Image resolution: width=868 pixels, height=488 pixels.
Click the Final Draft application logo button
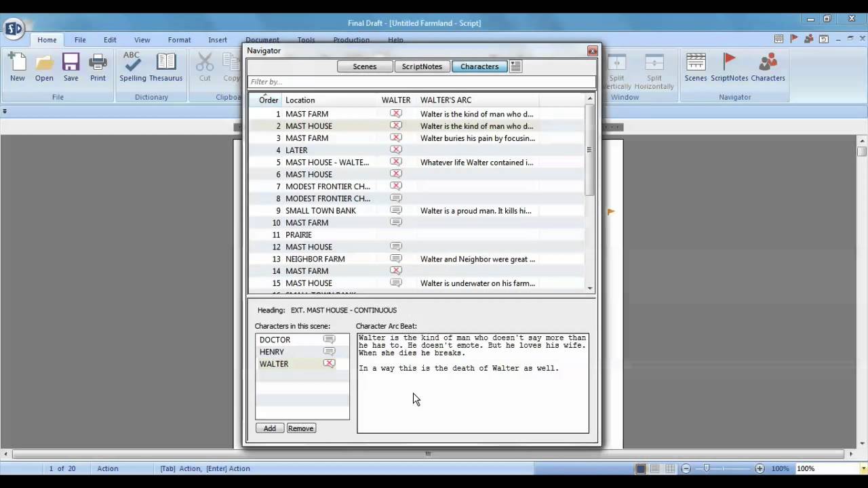coord(14,28)
